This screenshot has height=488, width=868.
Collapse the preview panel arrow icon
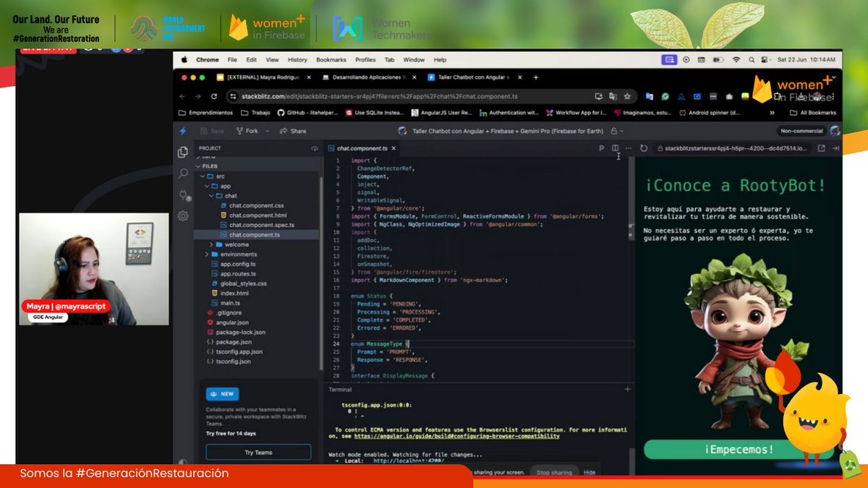(x=835, y=148)
